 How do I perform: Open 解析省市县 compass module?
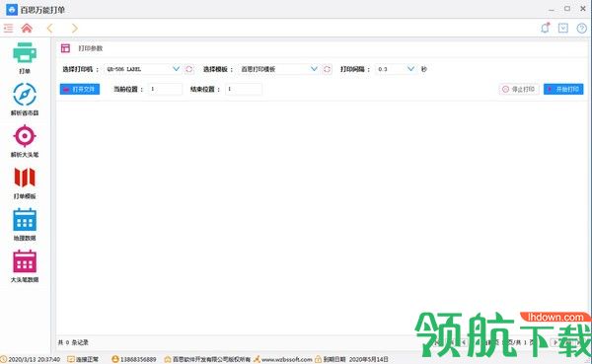click(25, 100)
